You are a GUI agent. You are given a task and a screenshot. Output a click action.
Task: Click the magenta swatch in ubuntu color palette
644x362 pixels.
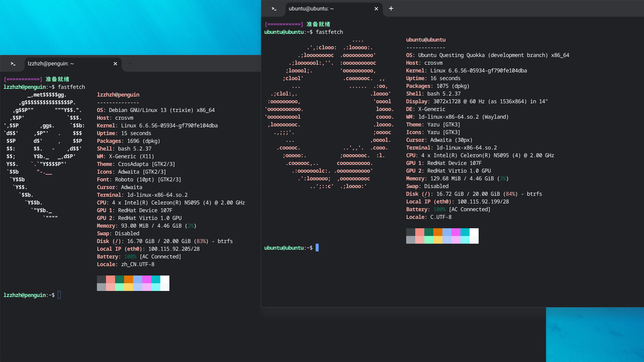coord(456,232)
